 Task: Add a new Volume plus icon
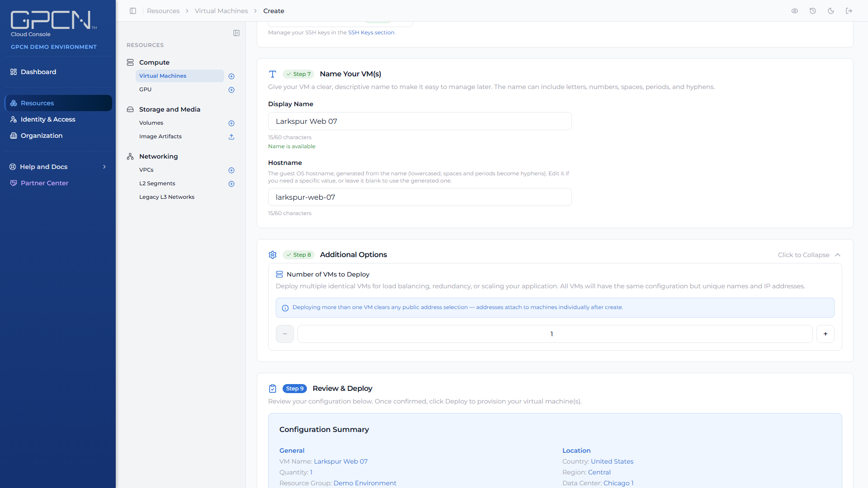tap(231, 123)
